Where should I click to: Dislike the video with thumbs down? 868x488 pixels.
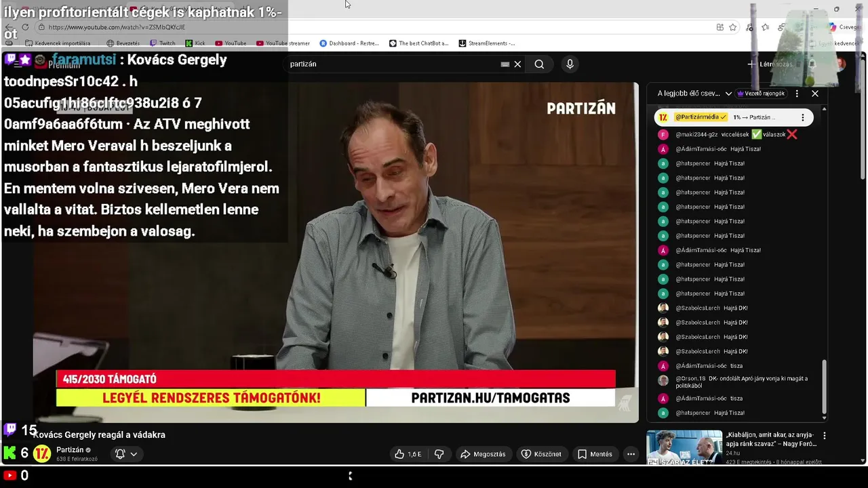[x=439, y=454]
